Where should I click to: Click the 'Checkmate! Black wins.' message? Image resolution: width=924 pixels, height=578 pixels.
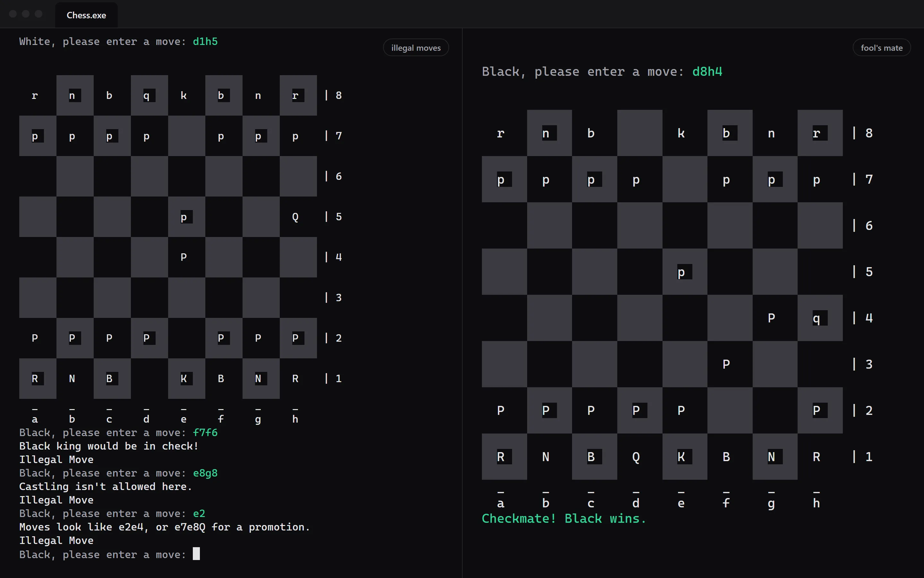click(x=564, y=518)
